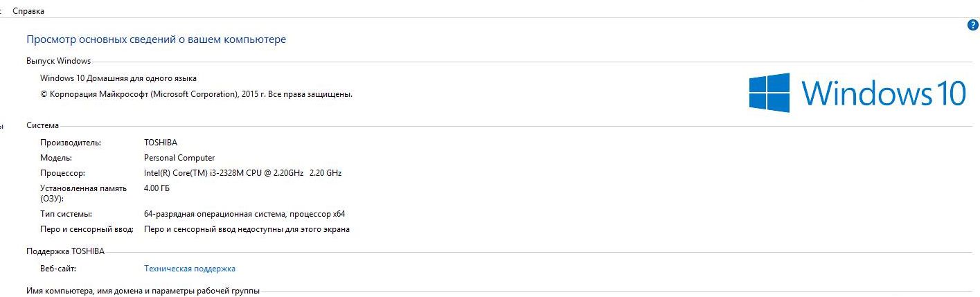Viewport: 980px width, 297px height.
Task: Click the Microsoft Corporation copyright line
Action: coord(197,94)
